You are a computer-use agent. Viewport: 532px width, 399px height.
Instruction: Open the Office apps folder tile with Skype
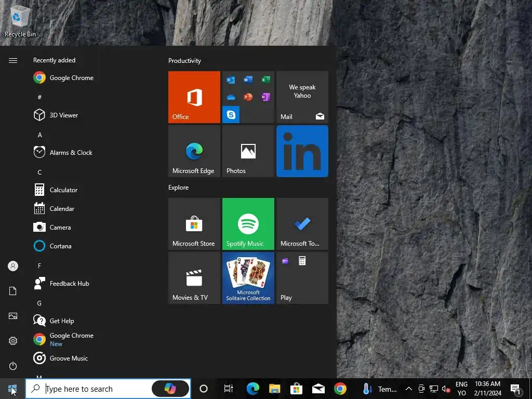(x=248, y=97)
